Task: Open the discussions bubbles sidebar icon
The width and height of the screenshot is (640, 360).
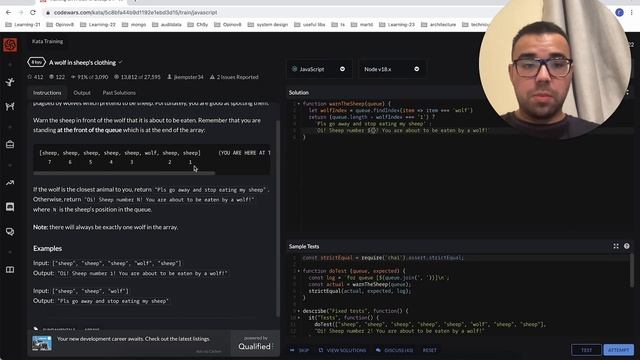Action: (x=10, y=231)
